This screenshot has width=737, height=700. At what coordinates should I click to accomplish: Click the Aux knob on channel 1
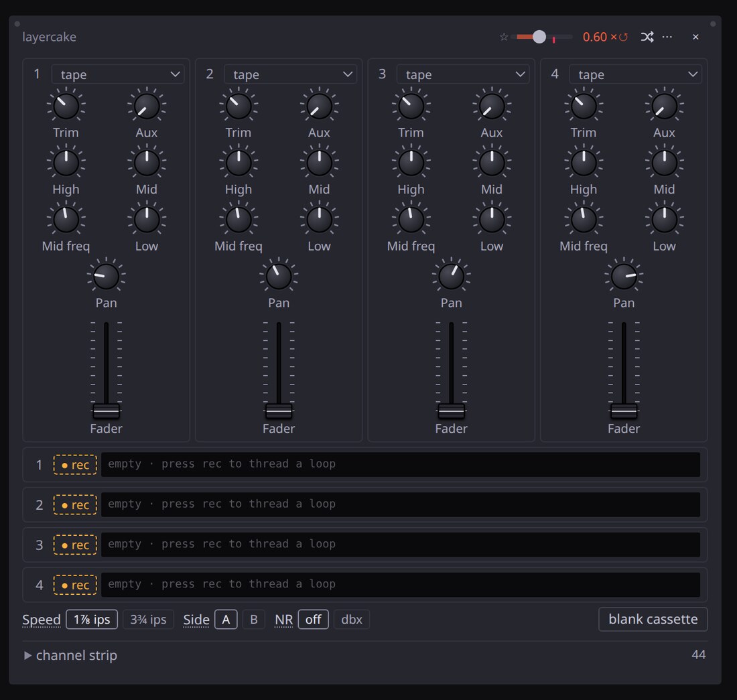(147, 107)
